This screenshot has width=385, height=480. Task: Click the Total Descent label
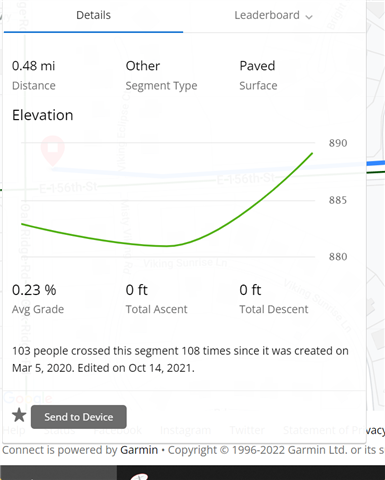[274, 309]
